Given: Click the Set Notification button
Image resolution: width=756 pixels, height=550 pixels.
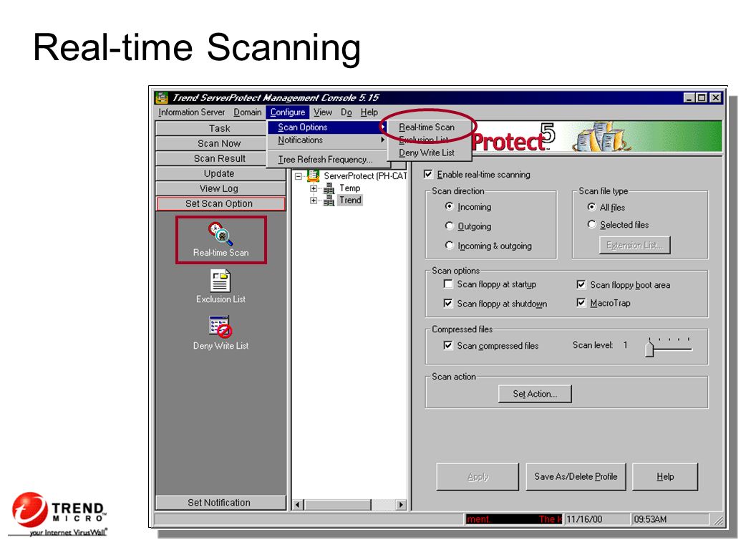Looking at the screenshot, I should [x=220, y=502].
